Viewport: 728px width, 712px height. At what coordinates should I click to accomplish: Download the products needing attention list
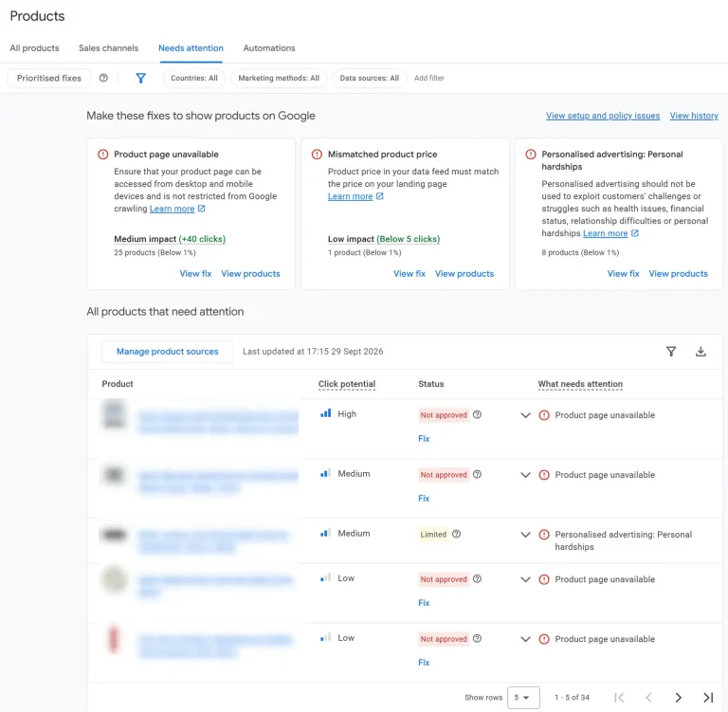click(x=701, y=352)
